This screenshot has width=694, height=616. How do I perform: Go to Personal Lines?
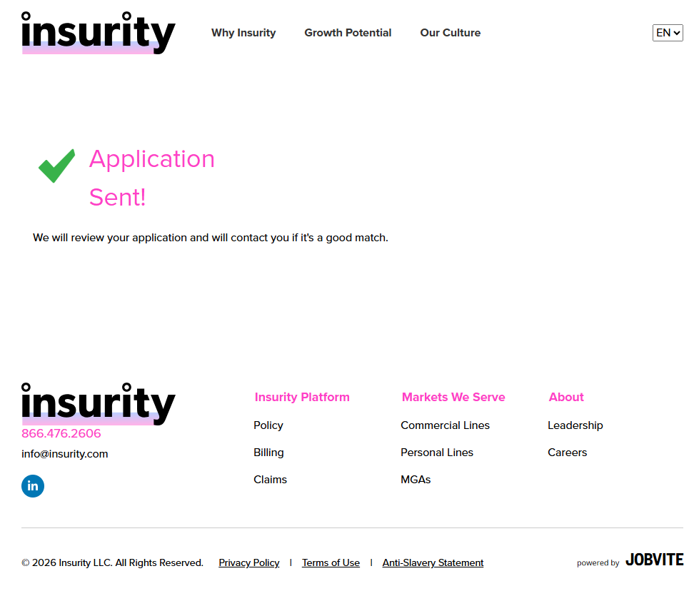[437, 453]
